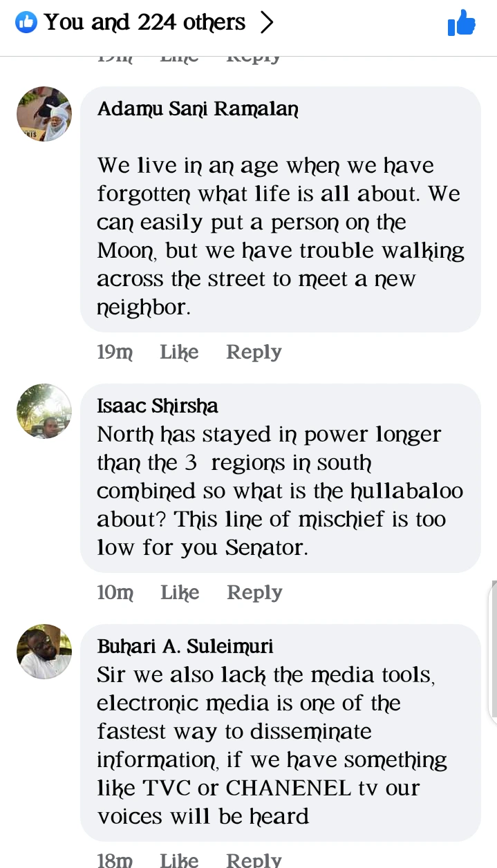Viewport: 497px width, 868px height.
Task: Tap the Isaac Shirsha name link
Action: [158, 406]
